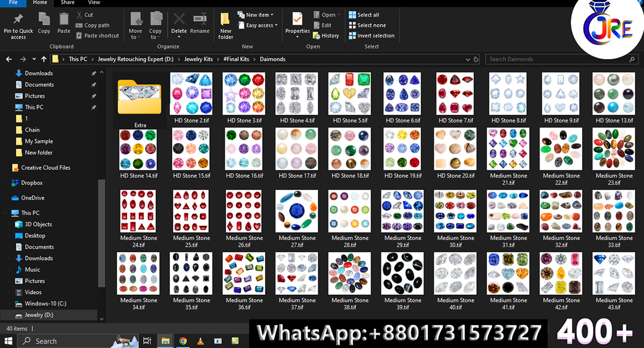The width and height of the screenshot is (644, 348).
Task: Open the Copy to command
Action: (x=155, y=26)
